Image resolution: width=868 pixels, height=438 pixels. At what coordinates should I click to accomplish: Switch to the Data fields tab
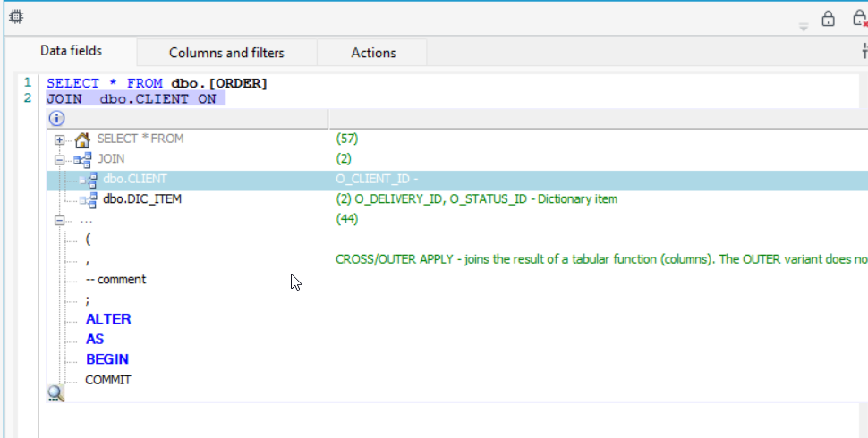point(71,51)
